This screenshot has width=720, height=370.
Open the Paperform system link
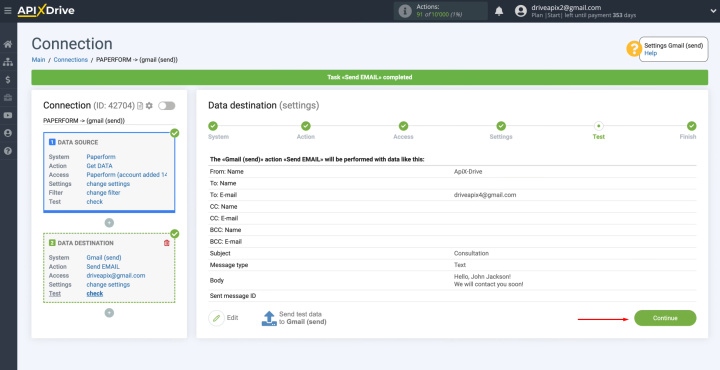pos(101,157)
